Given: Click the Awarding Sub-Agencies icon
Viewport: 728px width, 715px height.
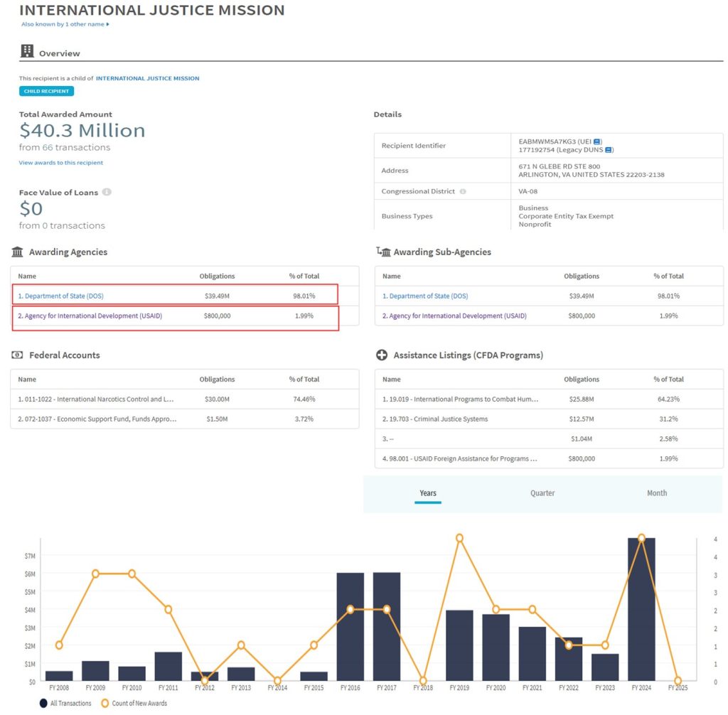Looking at the screenshot, I should [x=382, y=252].
